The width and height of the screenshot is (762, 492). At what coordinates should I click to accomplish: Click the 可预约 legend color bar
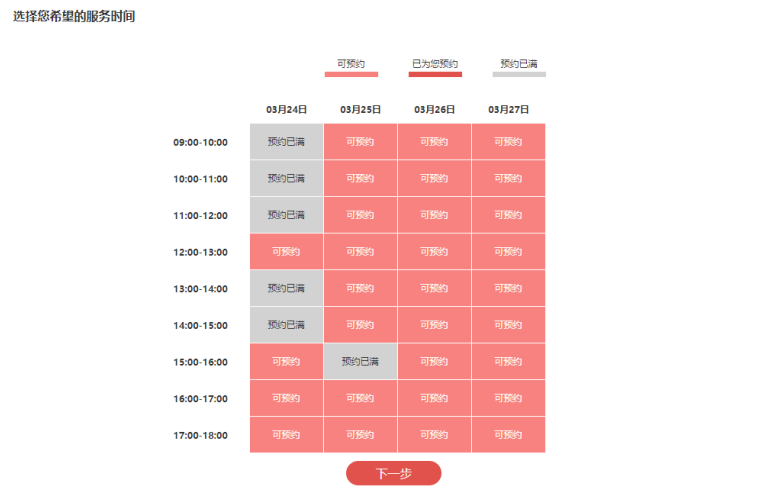(x=351, y=74)
